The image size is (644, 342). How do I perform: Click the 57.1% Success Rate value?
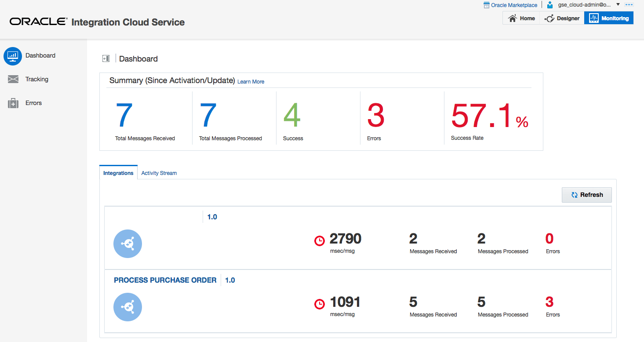(490, 116)
